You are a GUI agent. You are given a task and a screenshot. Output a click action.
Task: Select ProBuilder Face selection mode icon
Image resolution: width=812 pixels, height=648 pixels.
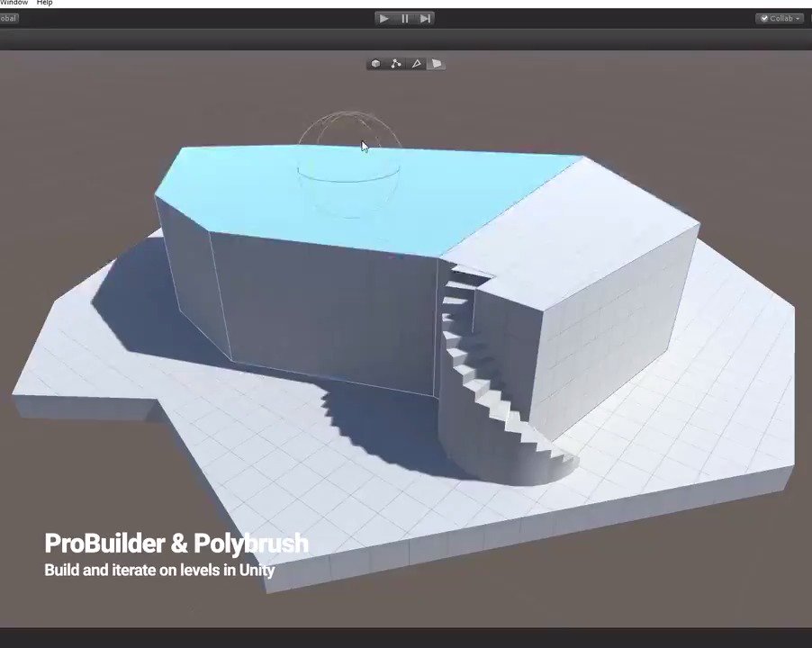(x=437, y=64)
